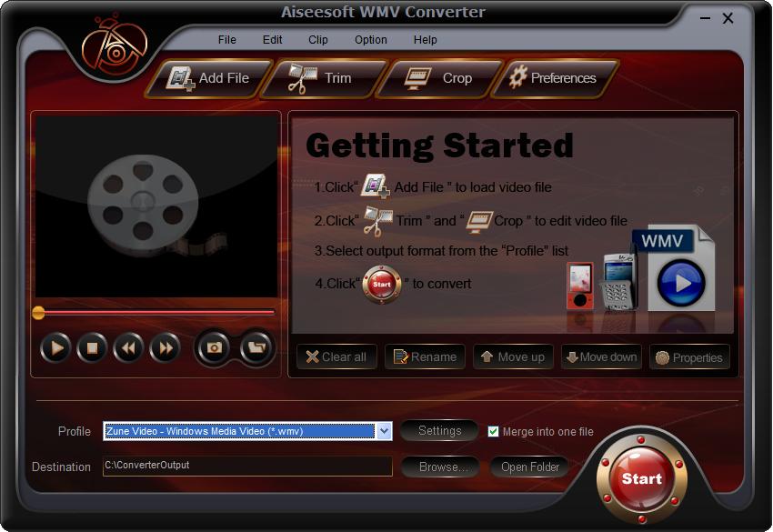Viewport: 773px width, 532px height.
Task: Click the preview seek slider handle
Action: 38,313
